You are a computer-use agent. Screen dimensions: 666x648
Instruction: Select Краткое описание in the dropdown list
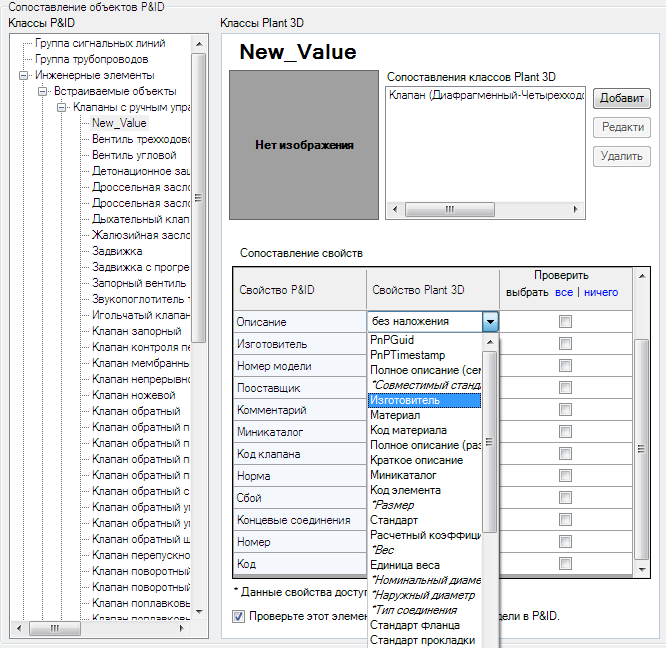point(416,460)
